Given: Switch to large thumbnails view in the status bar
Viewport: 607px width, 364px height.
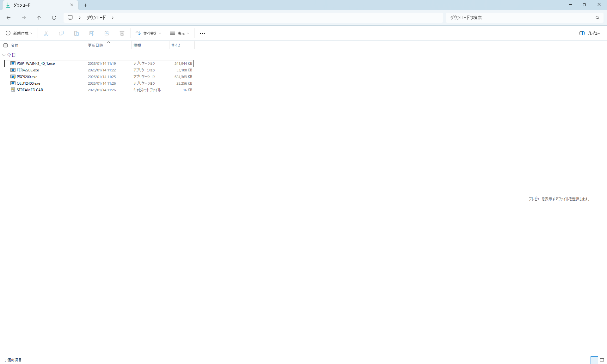Looking at the screenshot, I should coord(602,360).
